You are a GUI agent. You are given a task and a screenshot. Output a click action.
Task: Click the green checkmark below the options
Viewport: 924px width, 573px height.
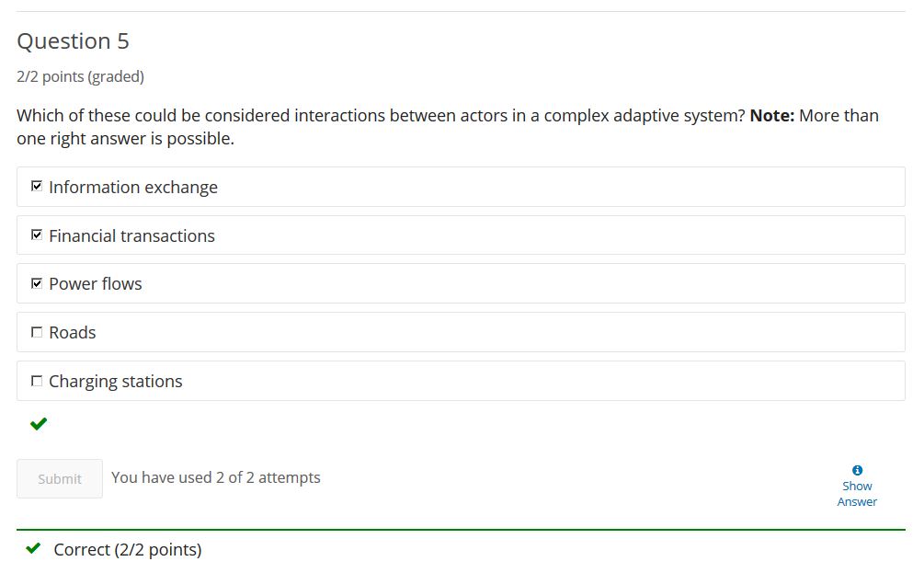(x=39, y=423)
